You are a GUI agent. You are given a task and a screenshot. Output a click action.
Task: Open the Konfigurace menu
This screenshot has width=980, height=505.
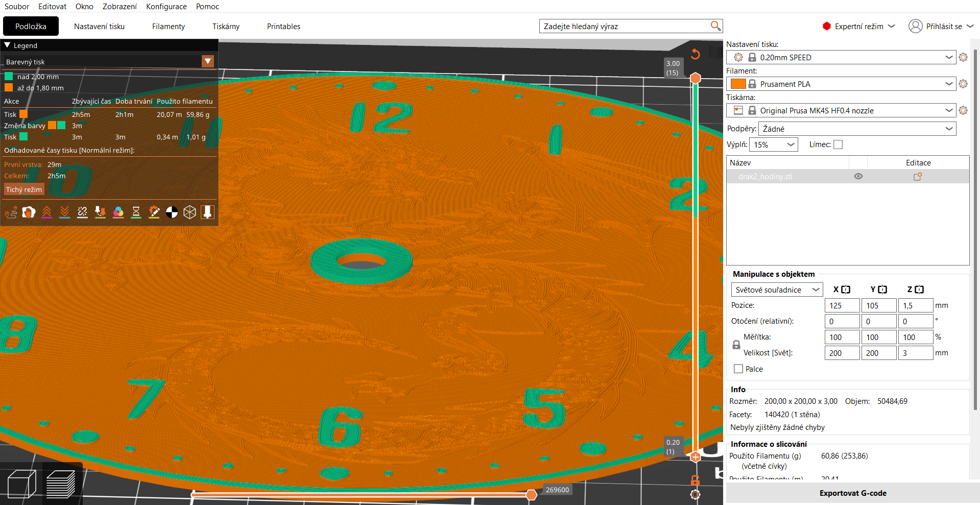point(166,6)
